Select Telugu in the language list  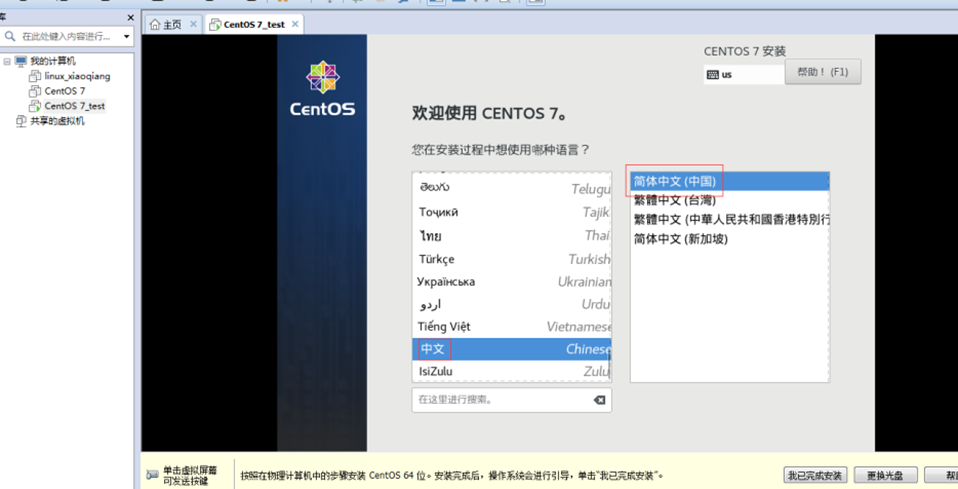point(511,189)
